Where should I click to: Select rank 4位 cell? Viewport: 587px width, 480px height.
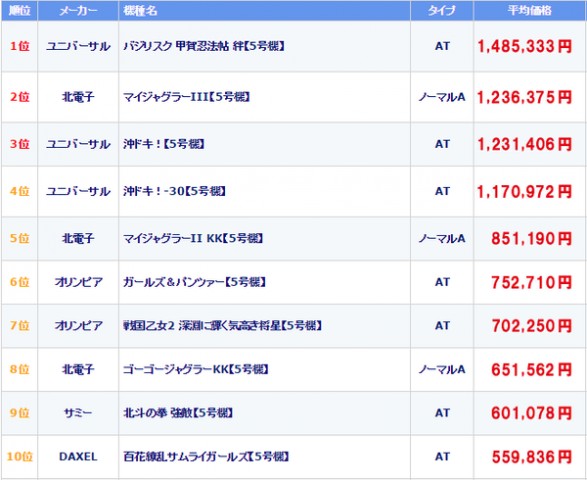pyautogui.click(x=19, y=191)
